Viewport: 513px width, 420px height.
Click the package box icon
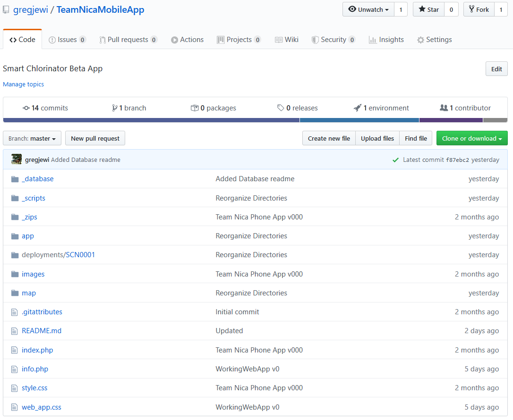[195, 108]
